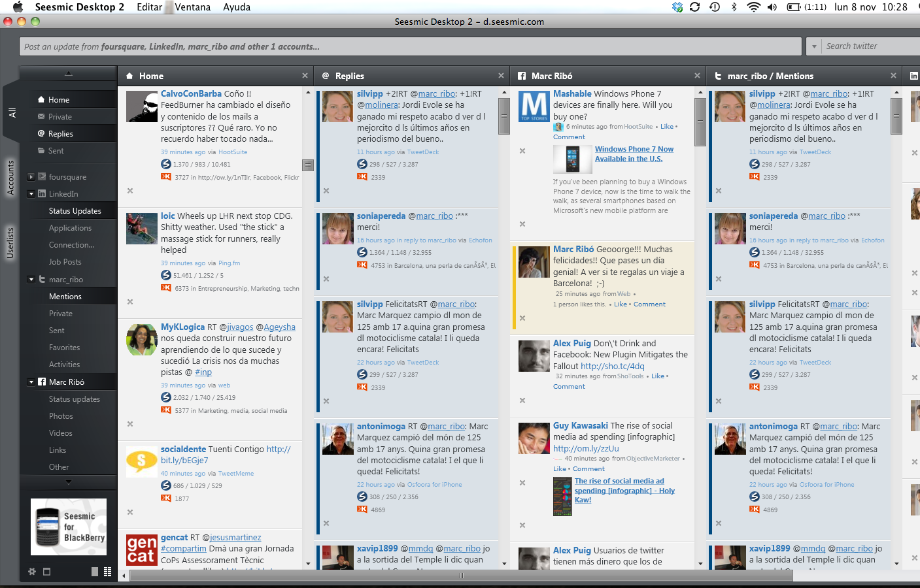The width and height of the screenshot is (920, 588).
Task: Click the LinkedIn icon in Replies row far right
Action: [x=914, y=76]
